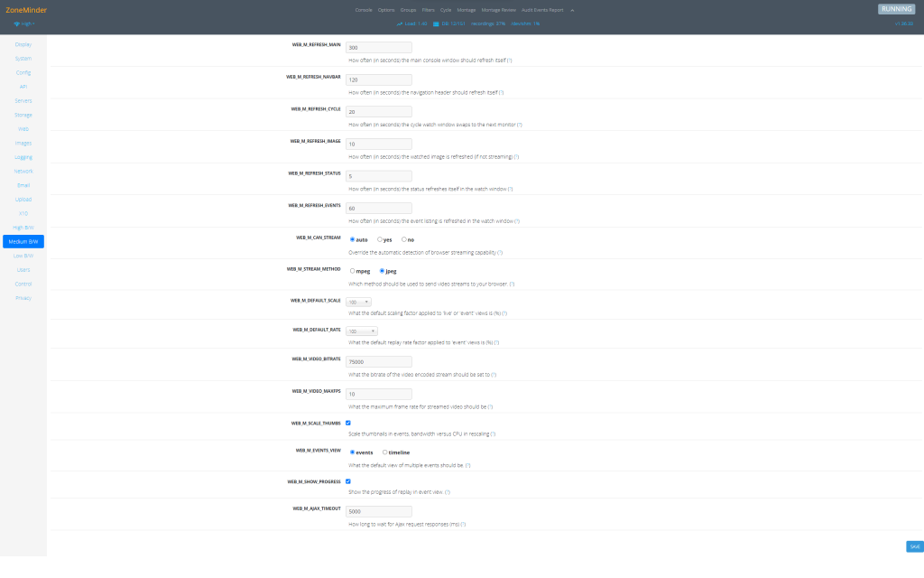924x578 pixels.
Task: Click the DB database icon in status bar
Action: 436,23
